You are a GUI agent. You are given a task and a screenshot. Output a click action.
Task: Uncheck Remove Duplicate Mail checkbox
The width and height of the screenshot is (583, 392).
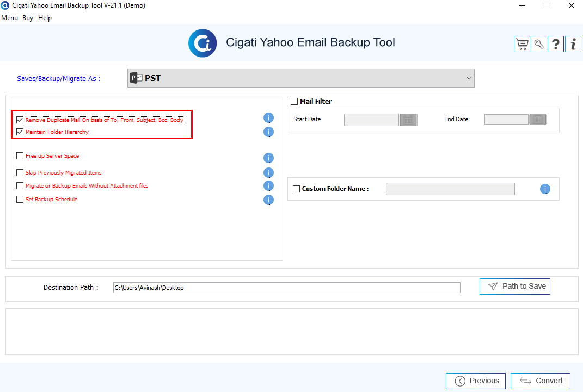click(x=20, y=120)
